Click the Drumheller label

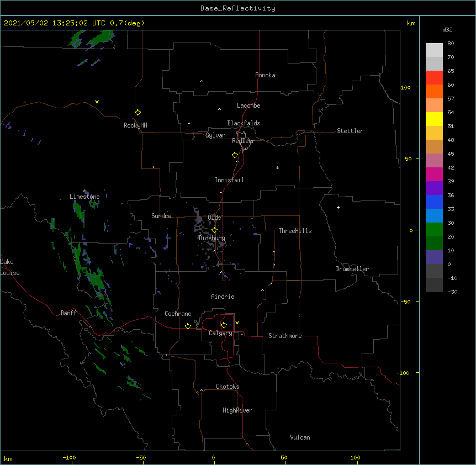click(x=352, y=269)
